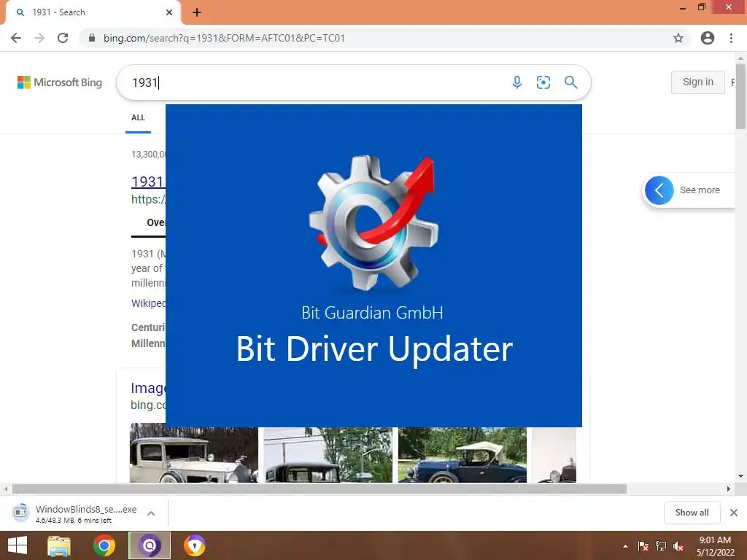Open WindowBlinds8 download options chevron

click(x=151, y=513)
